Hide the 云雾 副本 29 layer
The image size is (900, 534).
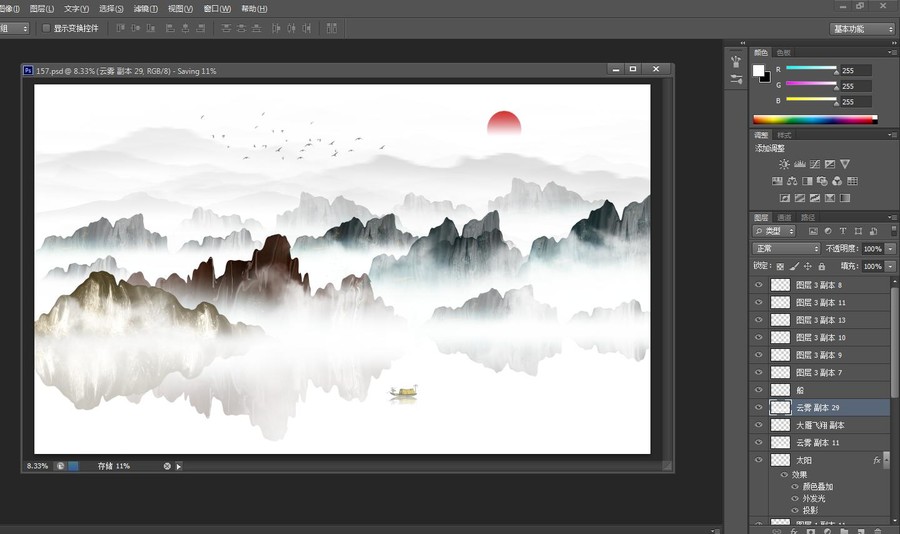pyautogui.click(x=759, y=408)
